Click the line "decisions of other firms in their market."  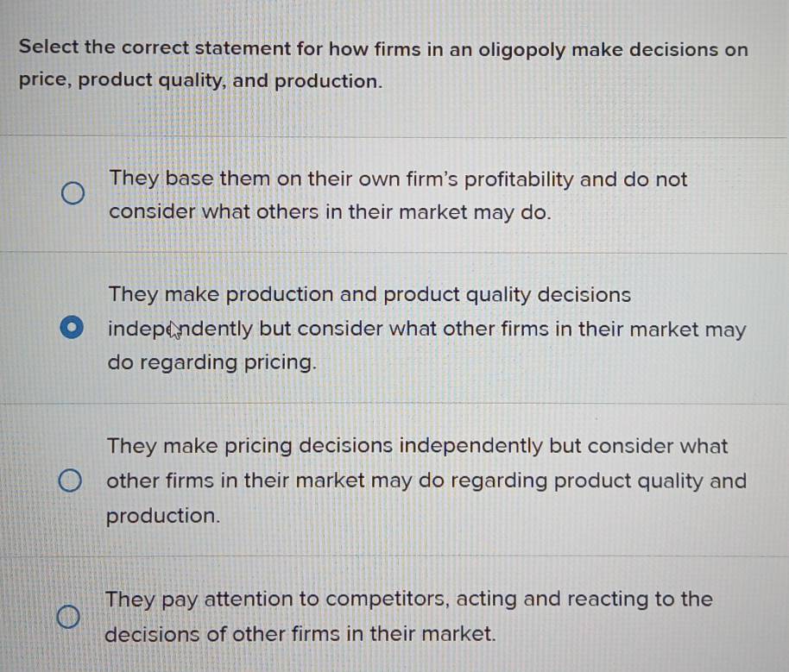(300, 634)
